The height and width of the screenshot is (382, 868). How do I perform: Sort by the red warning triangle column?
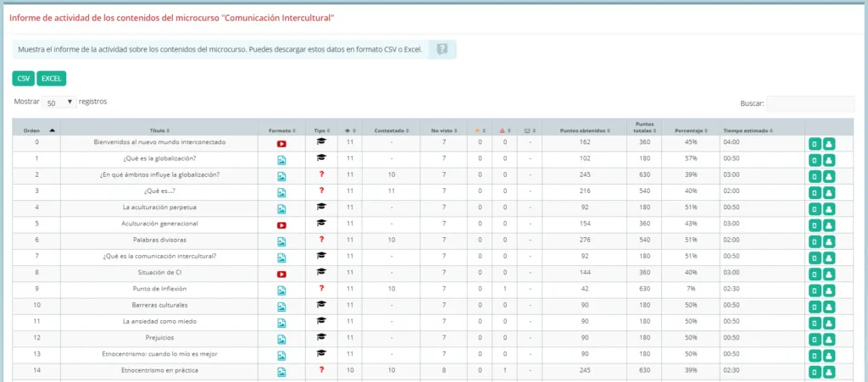pyautogui.click(x=504, y=131)
